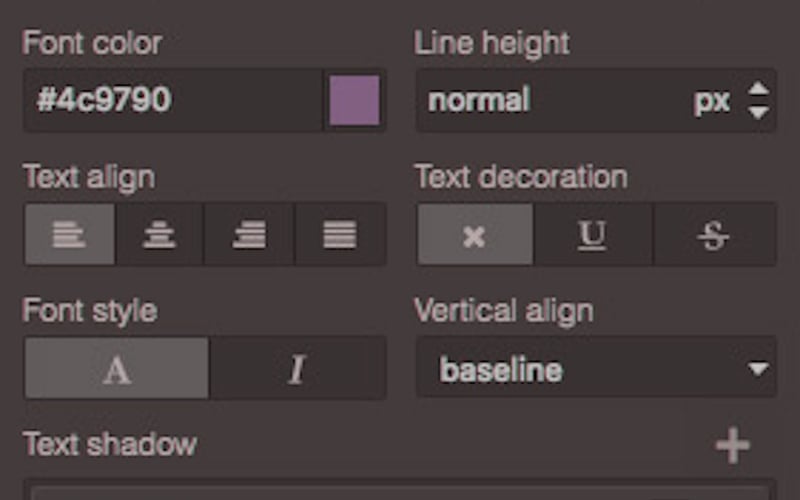800x500 pixels.
Task: Open the line height px unit dropdown
Action: pyautogui.click(x=711, y=100)
